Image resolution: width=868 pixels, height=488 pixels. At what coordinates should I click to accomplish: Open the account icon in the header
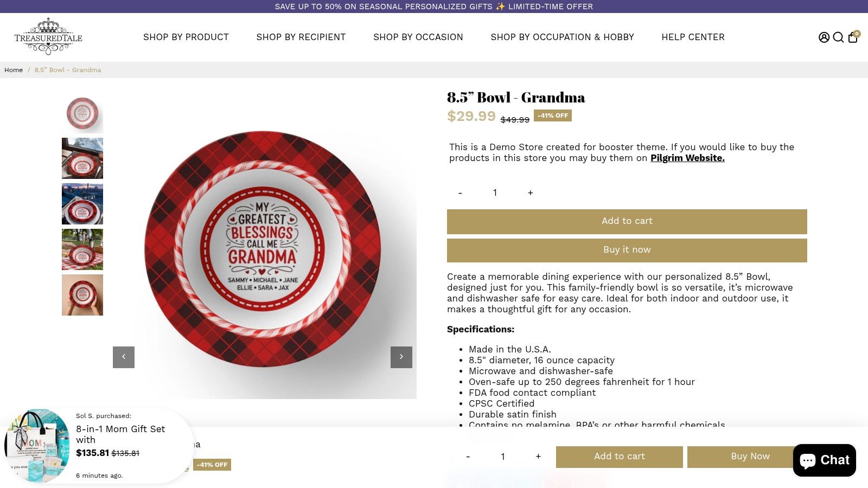pos(824,37)
